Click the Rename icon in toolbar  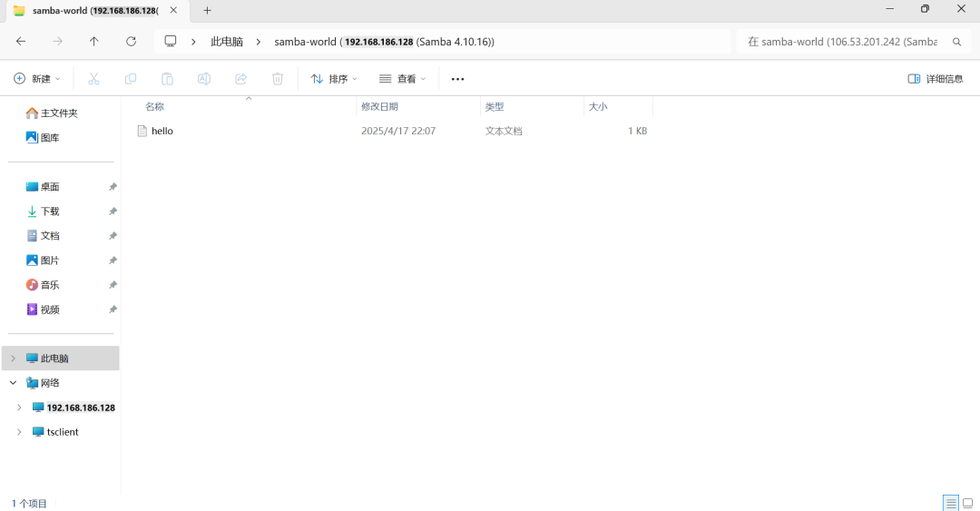click(204, 79)
